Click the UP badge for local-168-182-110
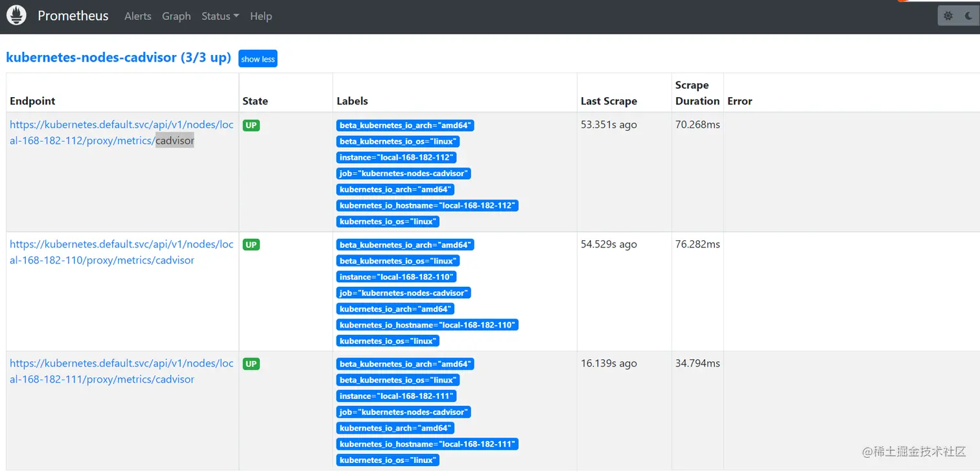This screenshot has width=980, height=472. pyautogui.click(x=251, y=245)
